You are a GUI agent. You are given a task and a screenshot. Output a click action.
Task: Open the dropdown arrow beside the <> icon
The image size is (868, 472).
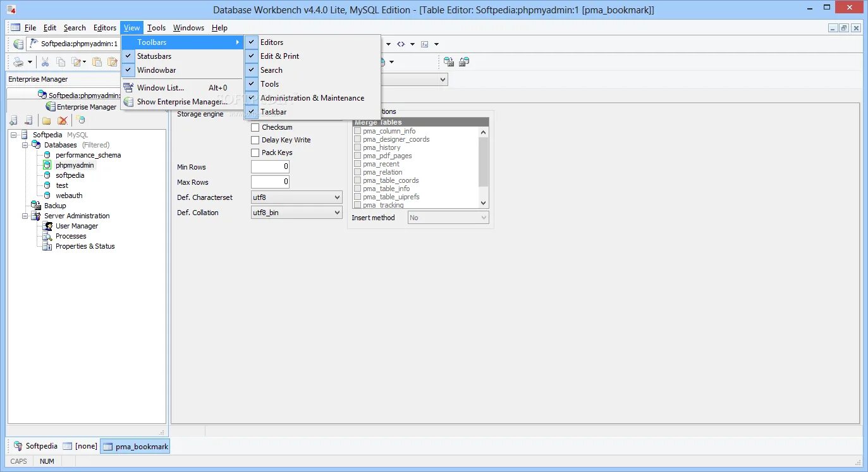click(x=412, y=44)
